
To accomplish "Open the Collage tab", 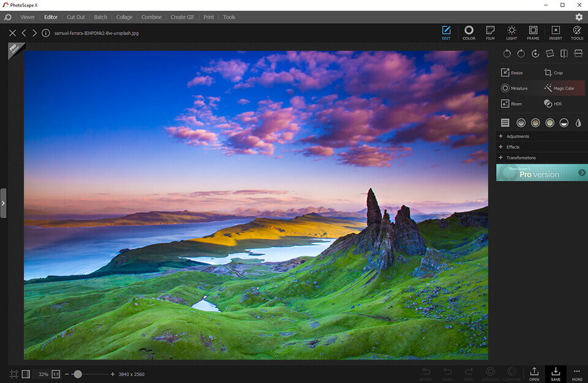I will tap(124, 17).
